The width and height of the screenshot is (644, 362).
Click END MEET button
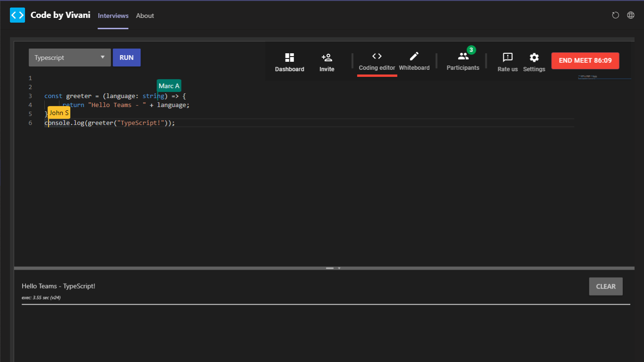[x=585, y=60]
